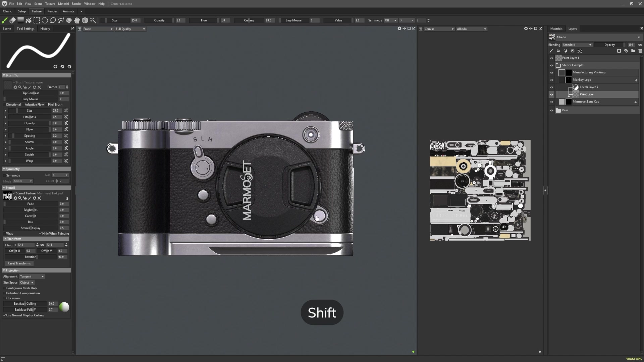Hide the Base group layer
644x362 pixels.
pos(551,110)
